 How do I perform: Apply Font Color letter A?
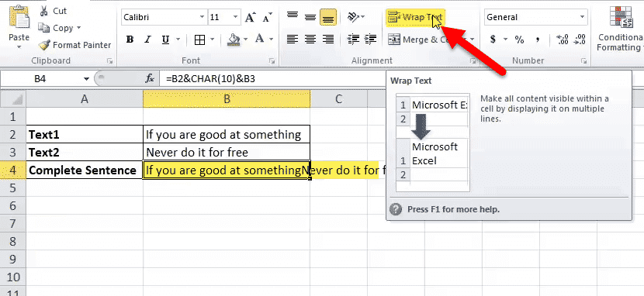coord(260,40)
